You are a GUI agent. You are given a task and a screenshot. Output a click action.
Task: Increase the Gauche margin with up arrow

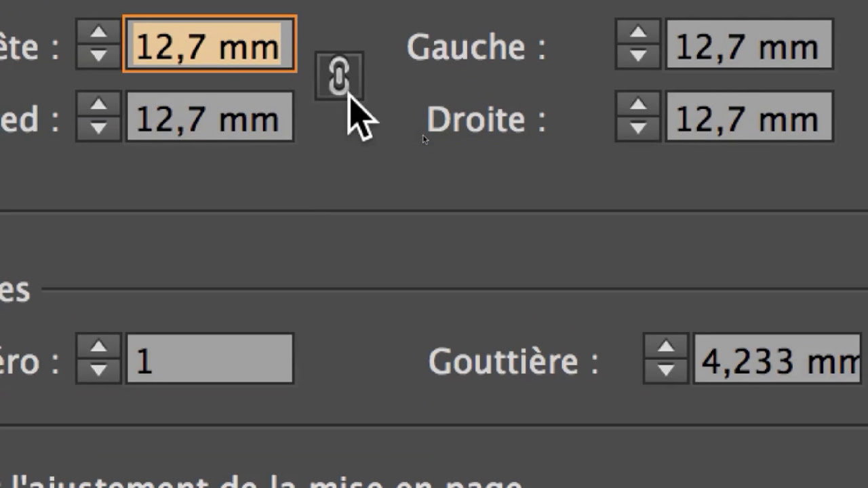coord(637,33)
